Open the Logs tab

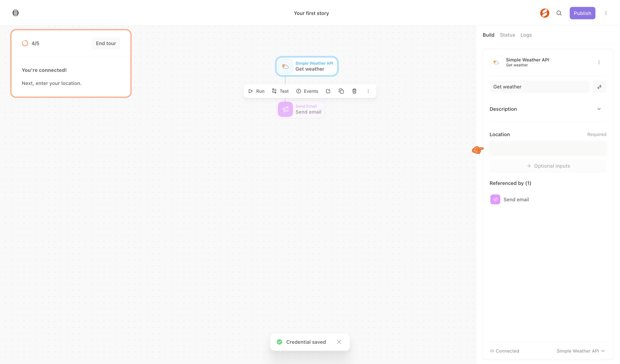coord(526,35)
